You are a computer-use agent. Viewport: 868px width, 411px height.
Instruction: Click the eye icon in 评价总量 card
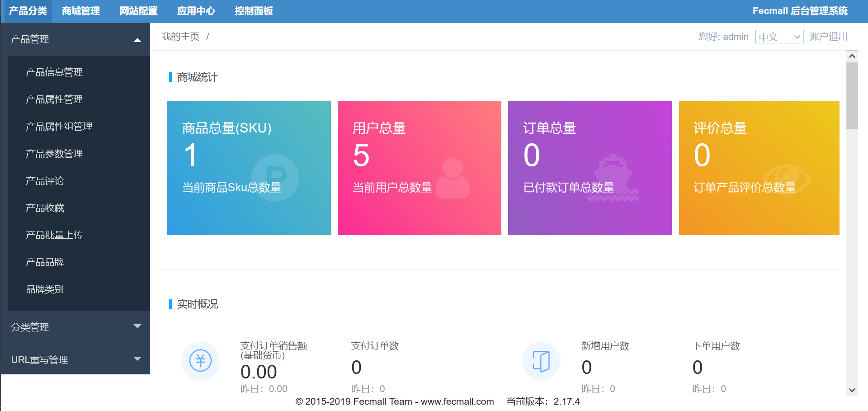point(787,179)
